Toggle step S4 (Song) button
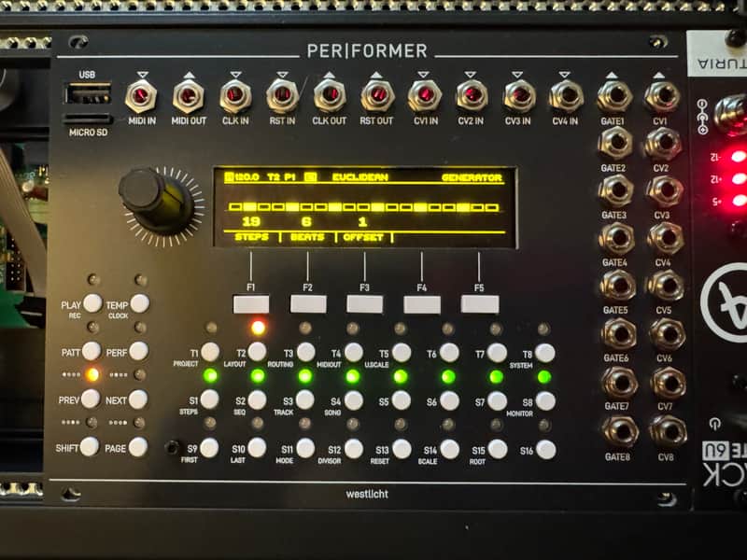 tap(354, 401)
